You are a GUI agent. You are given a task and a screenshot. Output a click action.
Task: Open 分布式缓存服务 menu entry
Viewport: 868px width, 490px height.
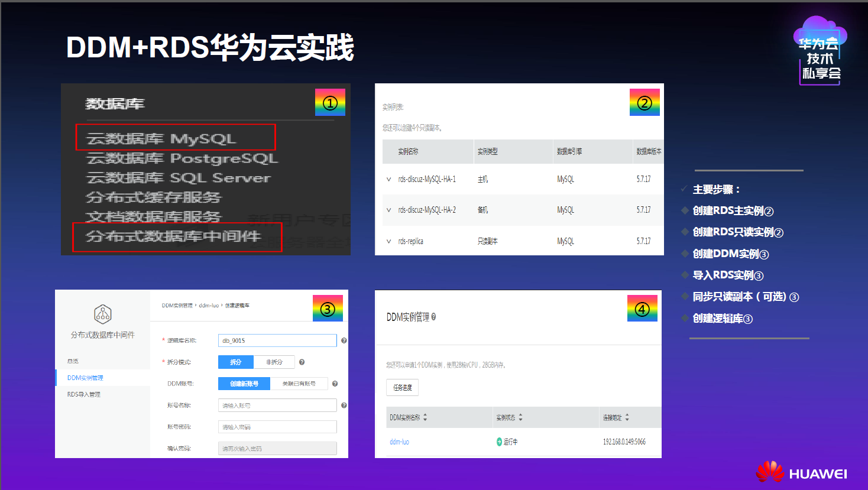pos(153,197)
